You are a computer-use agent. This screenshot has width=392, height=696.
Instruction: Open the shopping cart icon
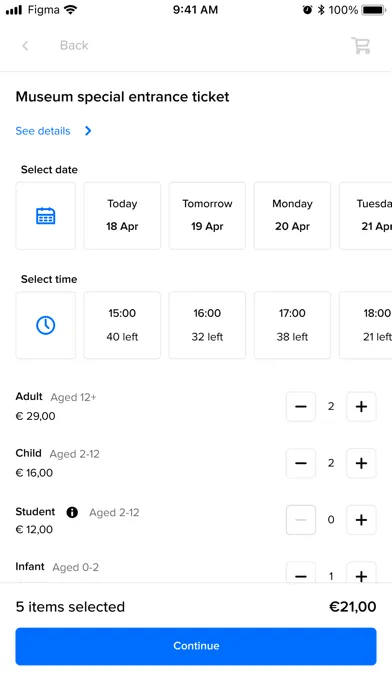pyautogui.click(x=361, y=45)
